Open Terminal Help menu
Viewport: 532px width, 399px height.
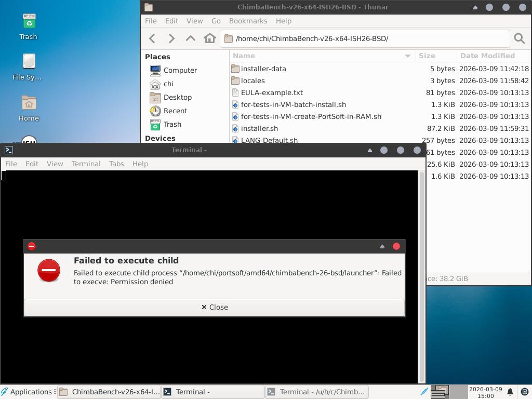click(x=140, y=164)
